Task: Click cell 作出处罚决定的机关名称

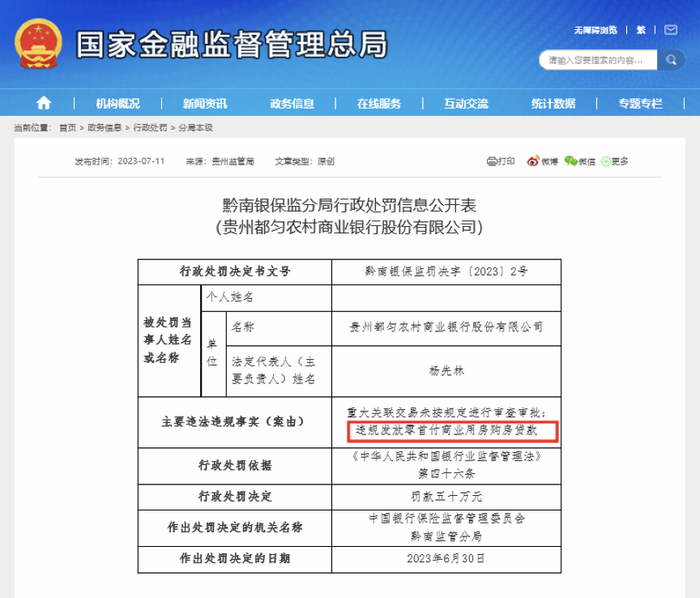Action: click(x=235, y=528)
